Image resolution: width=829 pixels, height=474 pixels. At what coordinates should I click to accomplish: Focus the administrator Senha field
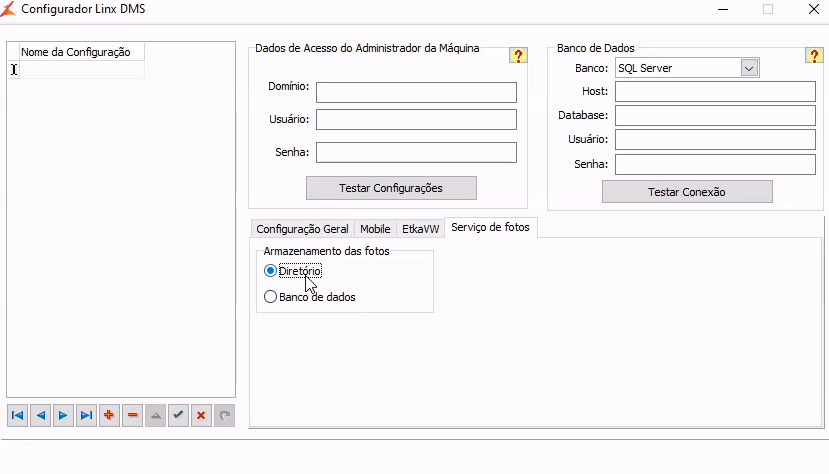416,152
